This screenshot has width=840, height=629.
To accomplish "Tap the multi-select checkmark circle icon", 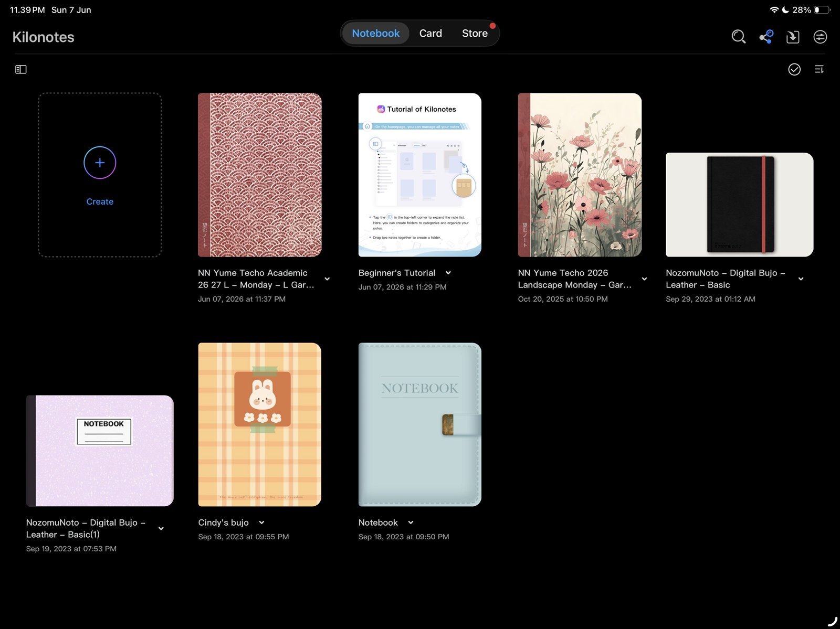I will tap(794, 69).
